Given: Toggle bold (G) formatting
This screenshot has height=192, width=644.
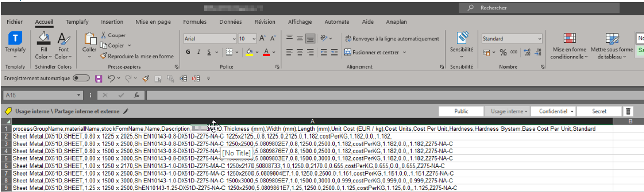Looking at the screenshot, I should (x=188, y=52).
